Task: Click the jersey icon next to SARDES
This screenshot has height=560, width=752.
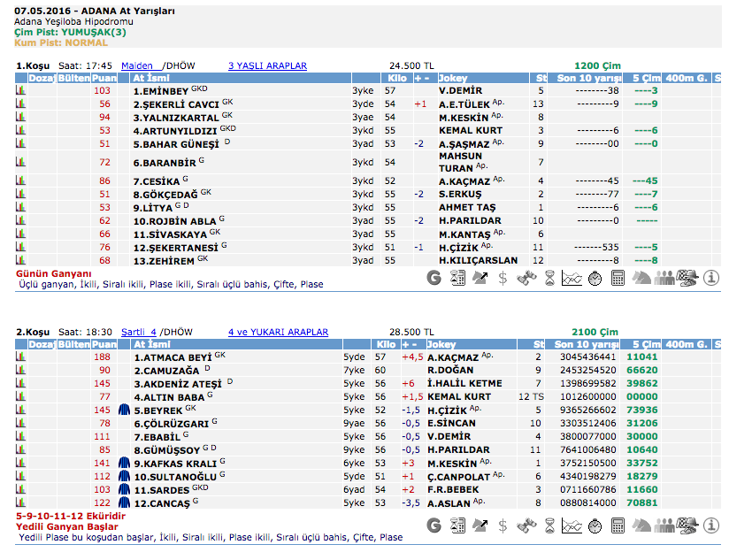Action: (x=125, y=489)
